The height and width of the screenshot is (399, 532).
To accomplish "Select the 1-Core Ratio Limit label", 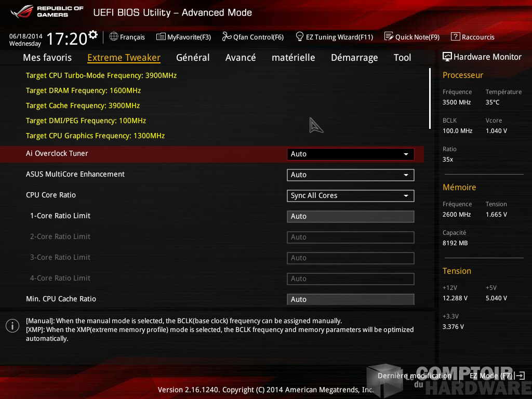I will click(x=60, y=216).
